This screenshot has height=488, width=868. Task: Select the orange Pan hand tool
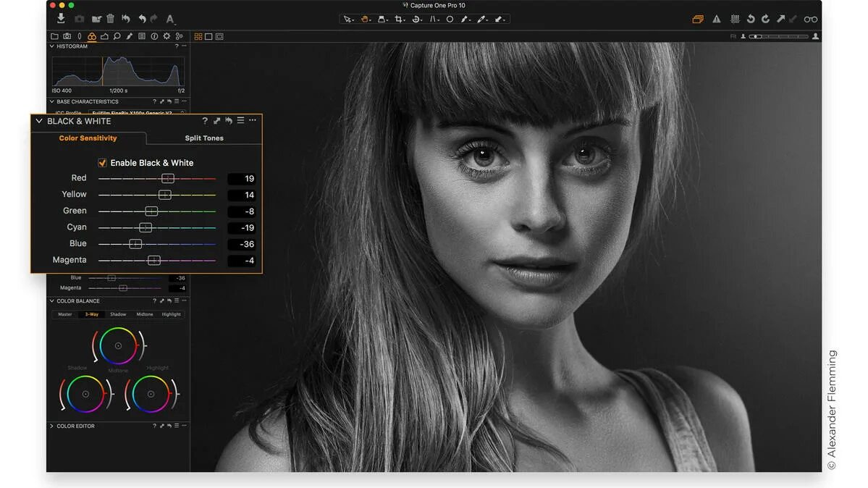(x=365, y=19)
